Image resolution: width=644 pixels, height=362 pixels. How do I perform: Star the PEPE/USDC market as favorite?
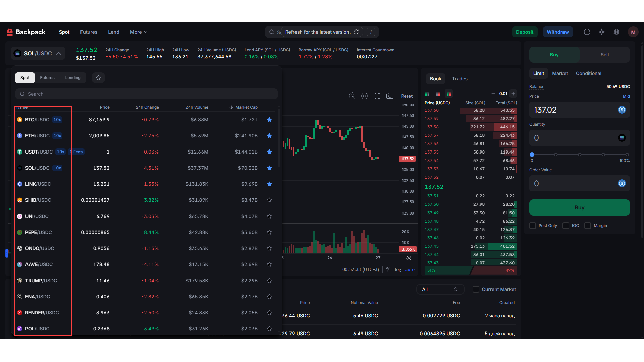point(269,232)
